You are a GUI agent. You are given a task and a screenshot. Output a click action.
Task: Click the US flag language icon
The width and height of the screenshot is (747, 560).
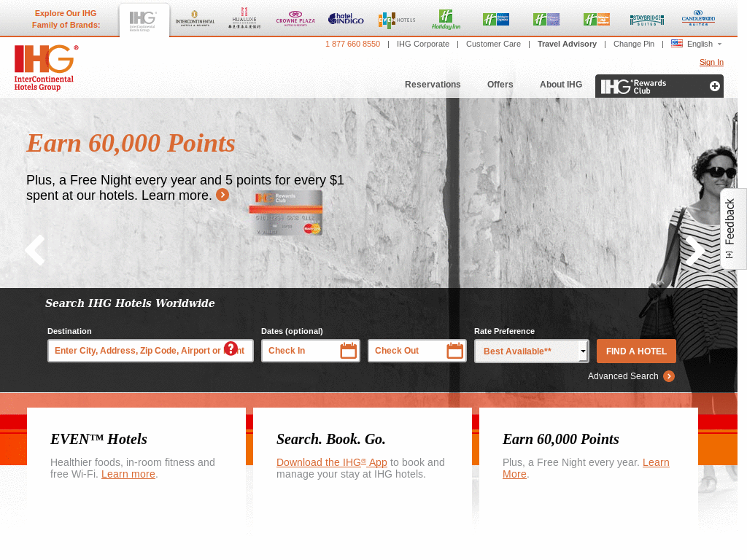676,43
